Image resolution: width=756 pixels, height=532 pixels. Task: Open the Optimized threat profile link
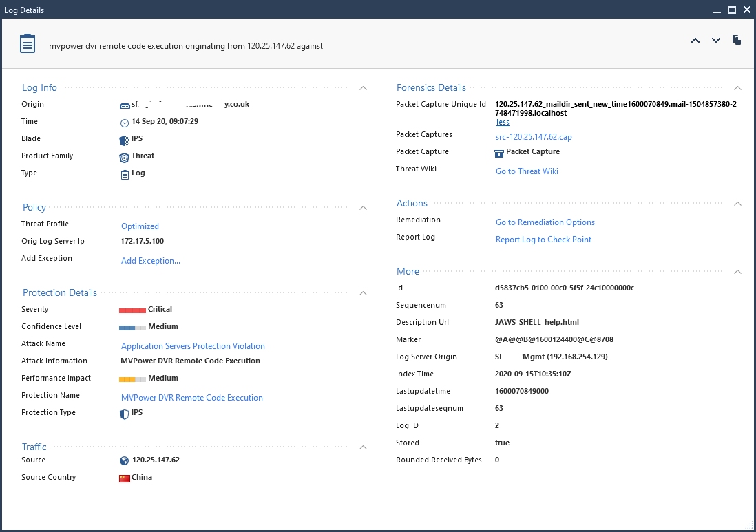click(x=140, y=226)
